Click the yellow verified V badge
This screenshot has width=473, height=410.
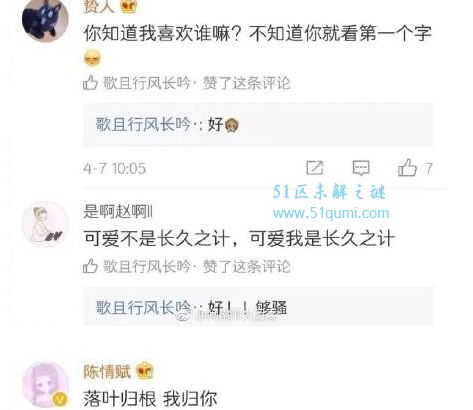[x=60, y=399]
